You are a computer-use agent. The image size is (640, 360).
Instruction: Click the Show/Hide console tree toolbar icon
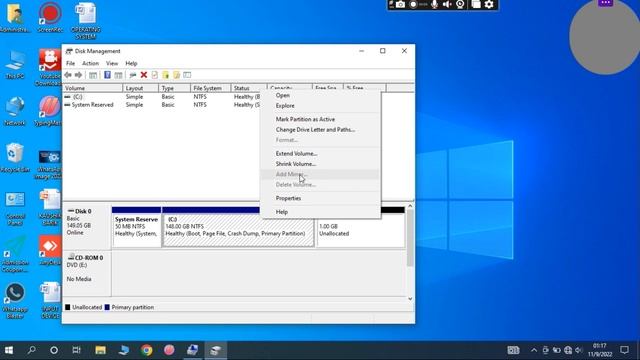pyautogui.click(x=93, y=75)
